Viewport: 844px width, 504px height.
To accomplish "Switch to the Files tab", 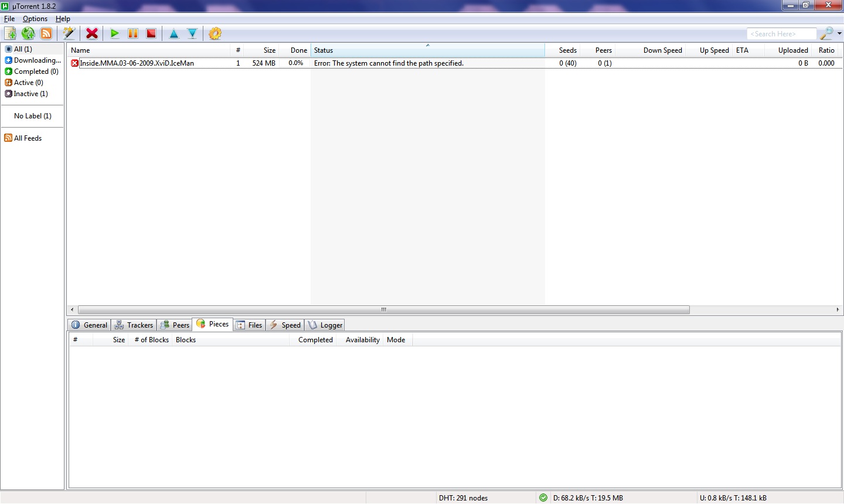I will coord(250,325).
